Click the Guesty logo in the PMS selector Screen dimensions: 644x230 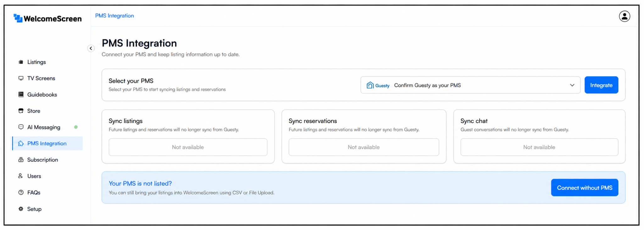click(x=378, y=85)
